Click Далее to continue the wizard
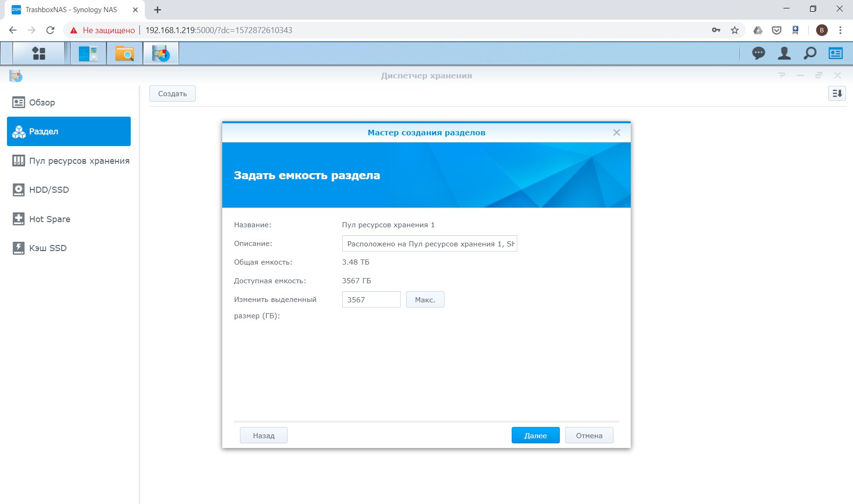Viewport: 853px width, 504px height. point(536,435)
